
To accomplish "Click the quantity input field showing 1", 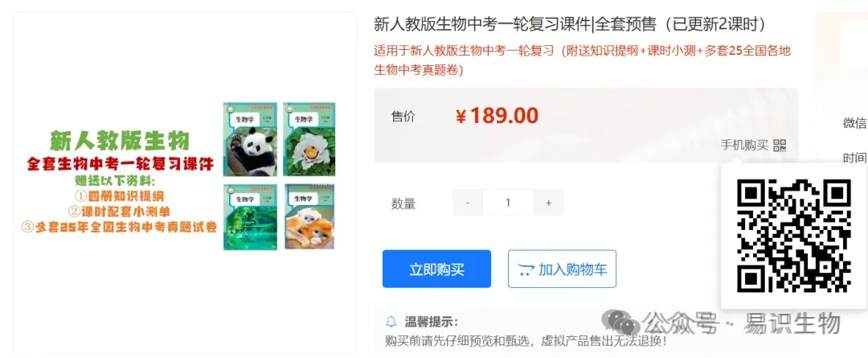I will [x=508, y=203].
